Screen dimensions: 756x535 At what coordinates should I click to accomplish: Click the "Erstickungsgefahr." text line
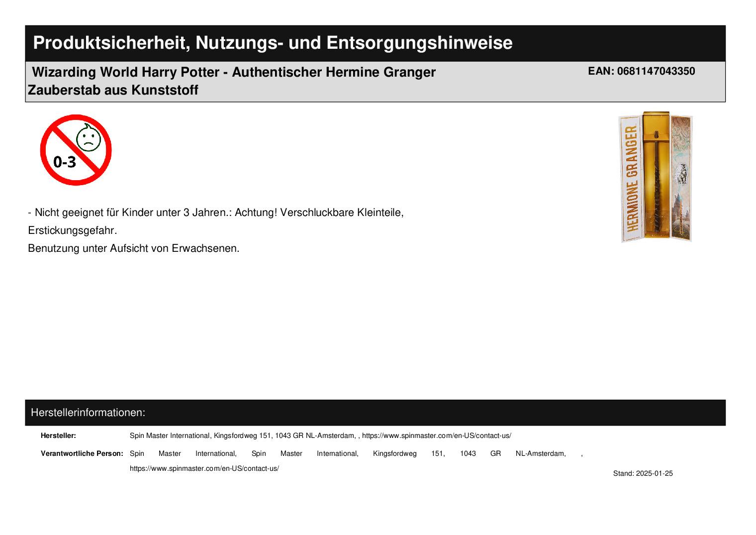73,230
